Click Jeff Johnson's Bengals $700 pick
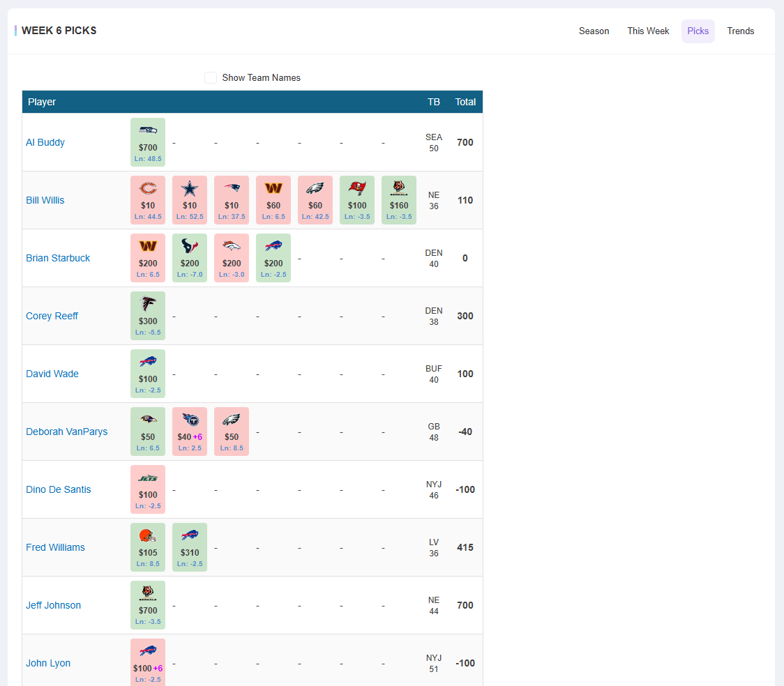Image resolution: width=784 pixels, height=686 pixels. pos(147,604)
